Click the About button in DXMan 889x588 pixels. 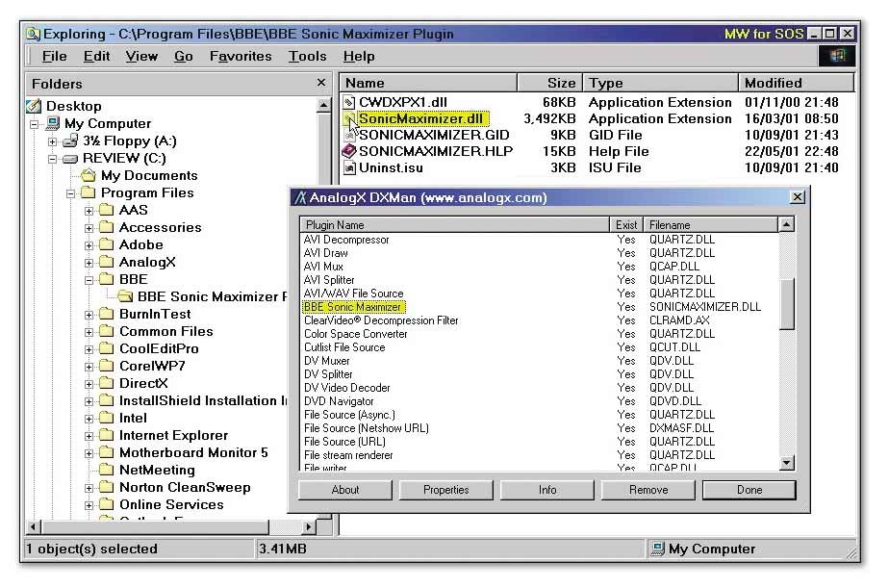point(345,490)
